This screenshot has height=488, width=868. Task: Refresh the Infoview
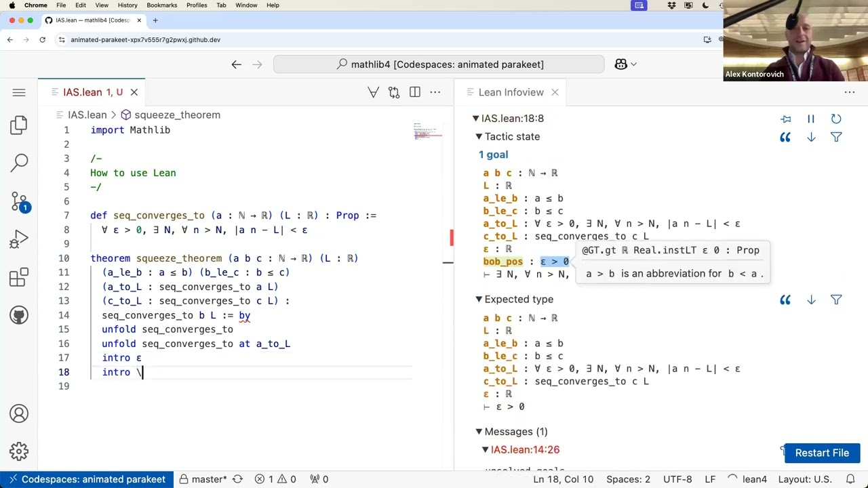(836, 119)
